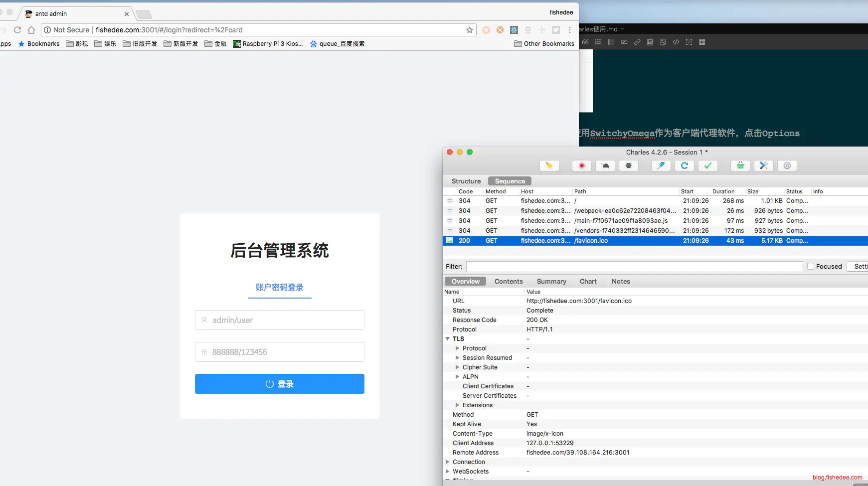868x486 pixels.
Task: Click the 登录 login button
Action: point(279,384)
